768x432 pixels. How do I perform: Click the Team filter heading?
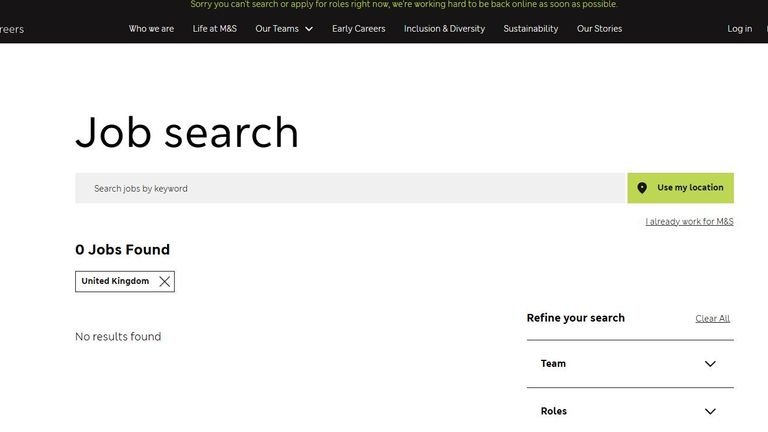point(553,364)
